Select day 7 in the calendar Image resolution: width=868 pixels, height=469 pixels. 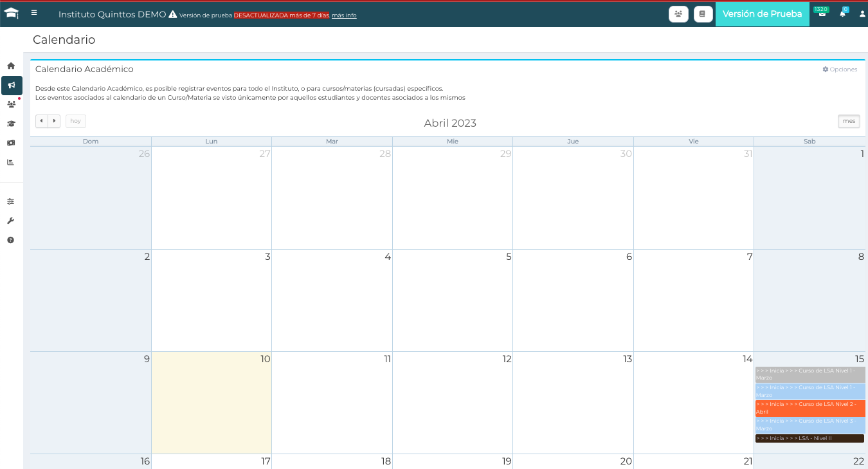(x=694, y=300)
